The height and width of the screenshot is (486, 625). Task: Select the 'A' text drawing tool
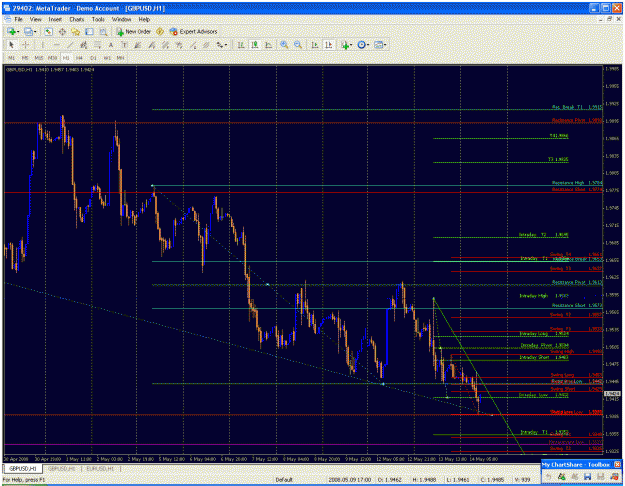point(111,45)
